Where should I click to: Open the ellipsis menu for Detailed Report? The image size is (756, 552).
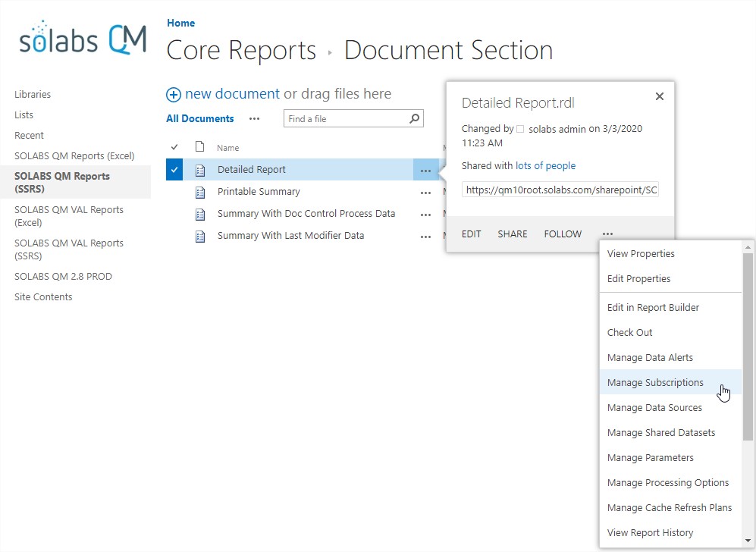(425, 170)
